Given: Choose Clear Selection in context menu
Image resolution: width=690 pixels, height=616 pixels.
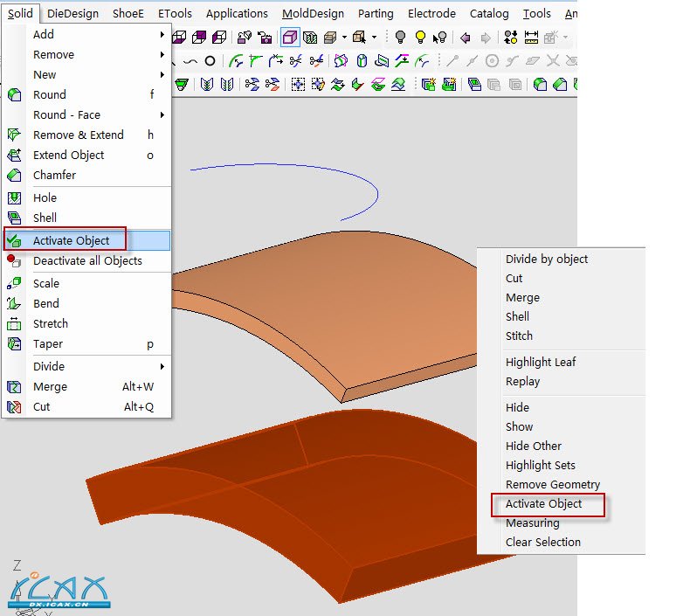Looking at the screenshot, I should click(x=542, y=542).
